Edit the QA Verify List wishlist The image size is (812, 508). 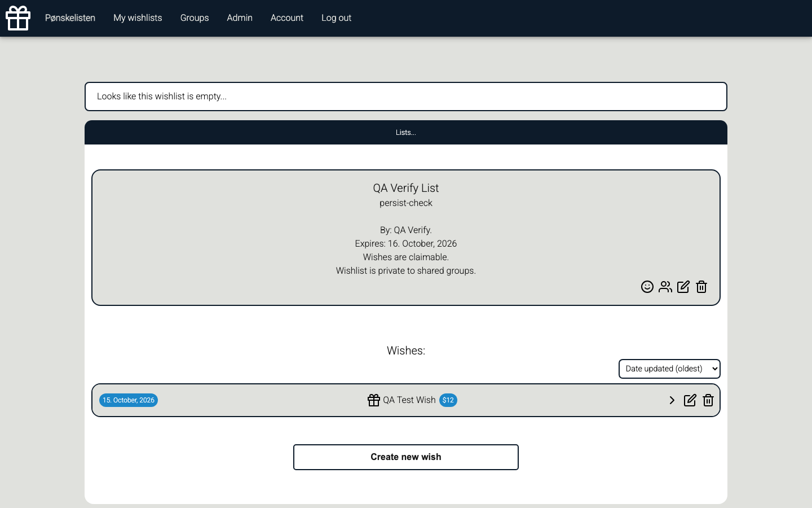click(x=683, y=287)
